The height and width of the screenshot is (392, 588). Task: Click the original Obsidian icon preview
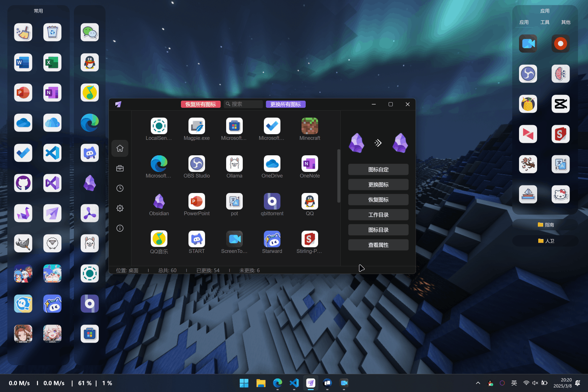[x=356, y=143]
